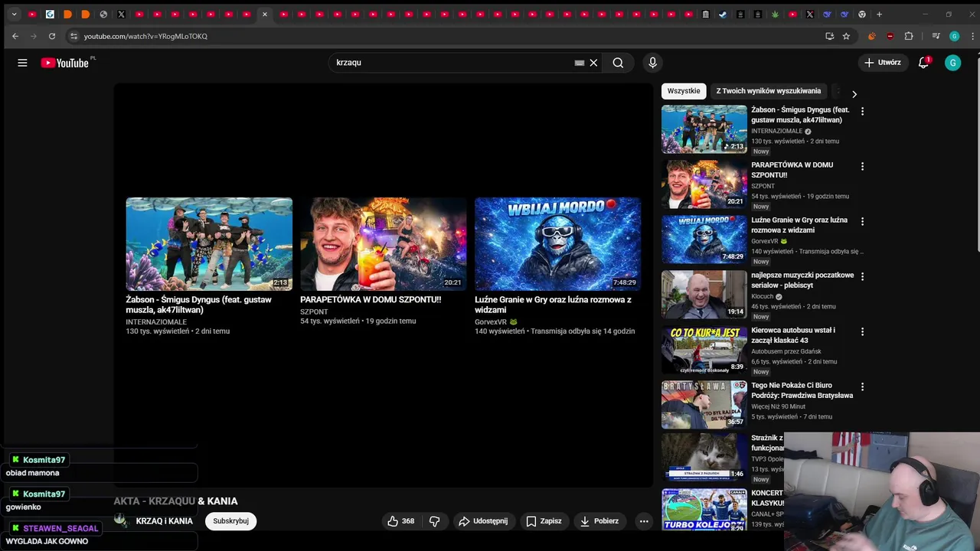980x551 pixels.
Task: Open the on-screen keyboard icon in search
Action: (580, 63)
